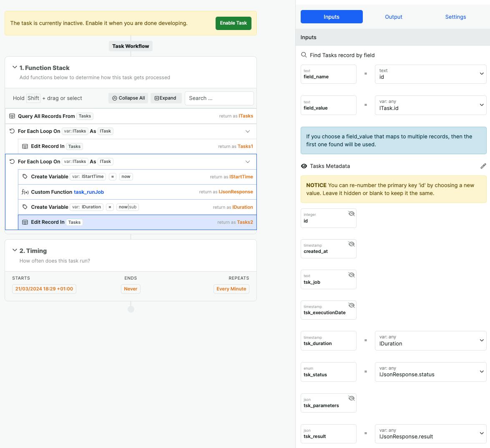
Task: Collapse the Function Stack section
Action: tap(15, 68)
